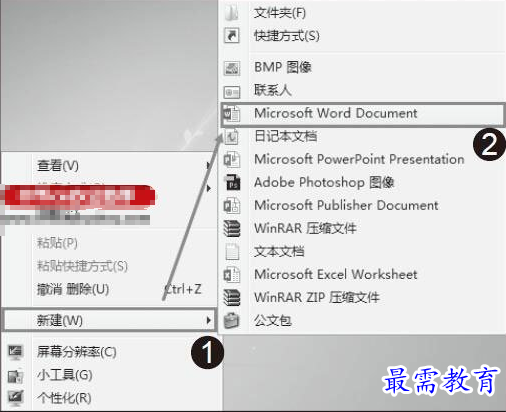Image resolution: width=506 pixels, height=412 pixels.
Task: Click the BMP 图像 picture icon
Action: point(231,68)
